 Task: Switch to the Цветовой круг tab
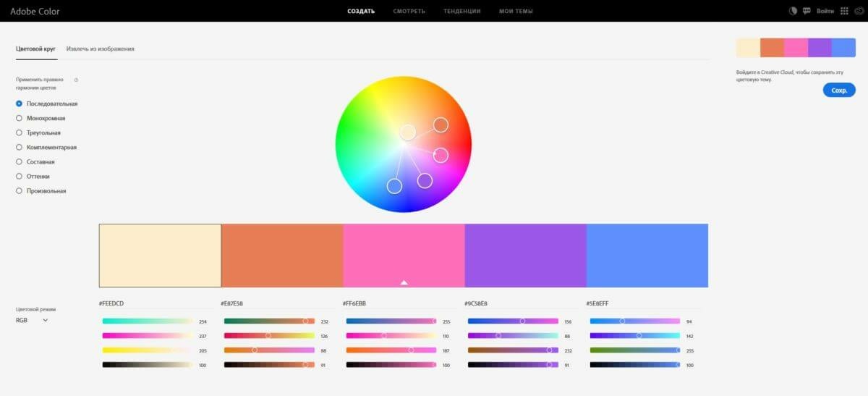36,49
